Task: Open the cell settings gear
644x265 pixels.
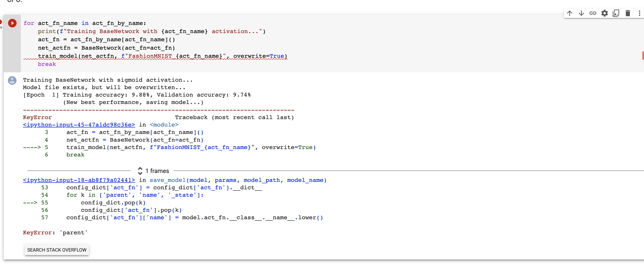Action: [x=605, y=13]
